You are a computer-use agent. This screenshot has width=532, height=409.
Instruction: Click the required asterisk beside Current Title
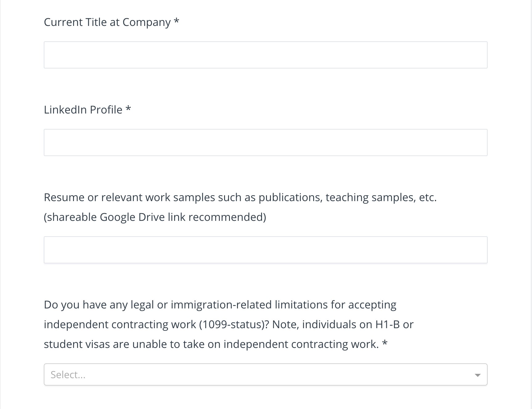tap(176, 22)
